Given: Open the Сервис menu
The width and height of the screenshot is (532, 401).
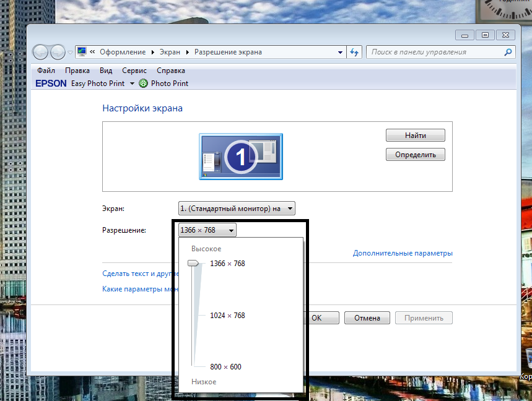Looking at the screenshot, I should tap(134, 71).
